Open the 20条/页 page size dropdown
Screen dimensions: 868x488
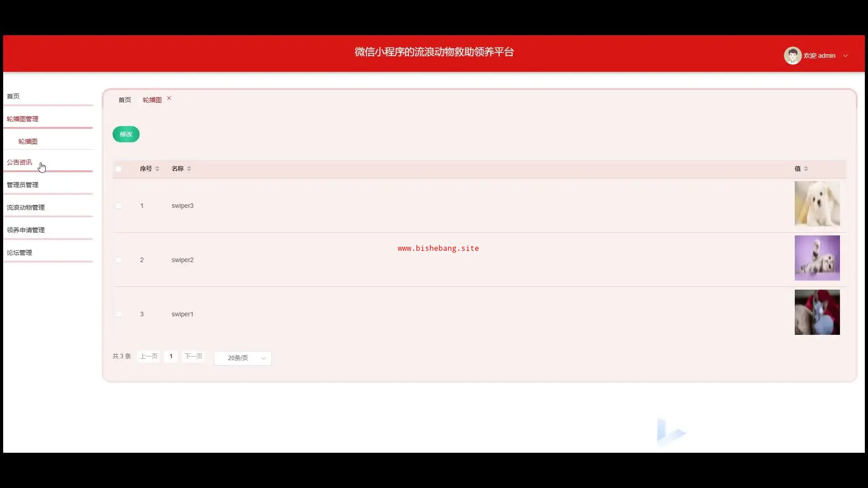point(243,358)
